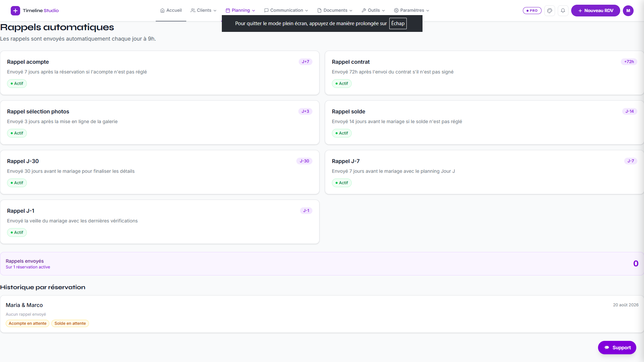Screen dimensions: 644x362
Task: Toggle Actif status on Rappel solde
Action: pyautogui.click(x=342, y=133)
